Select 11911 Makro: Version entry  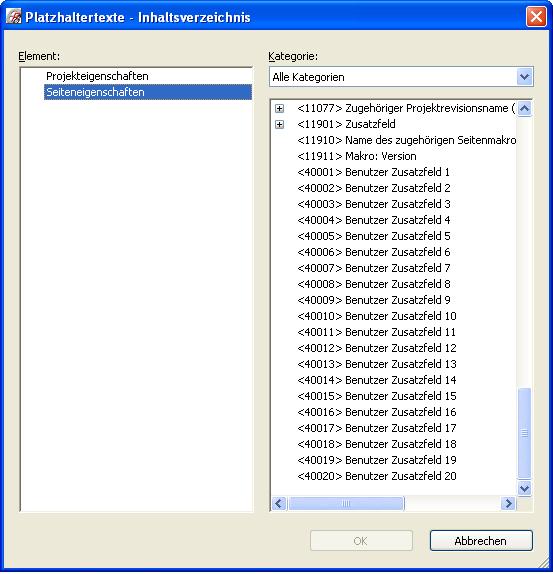click(x=357, y=156)
